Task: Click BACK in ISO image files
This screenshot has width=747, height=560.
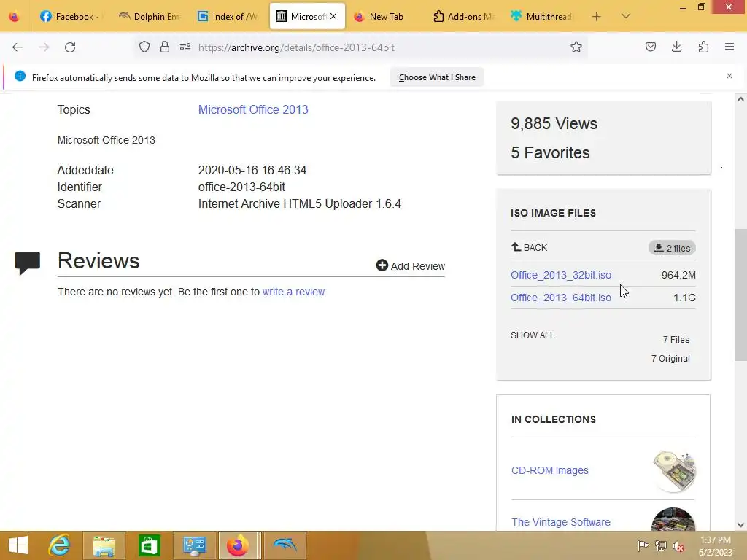Action: (x=530, y=248)
